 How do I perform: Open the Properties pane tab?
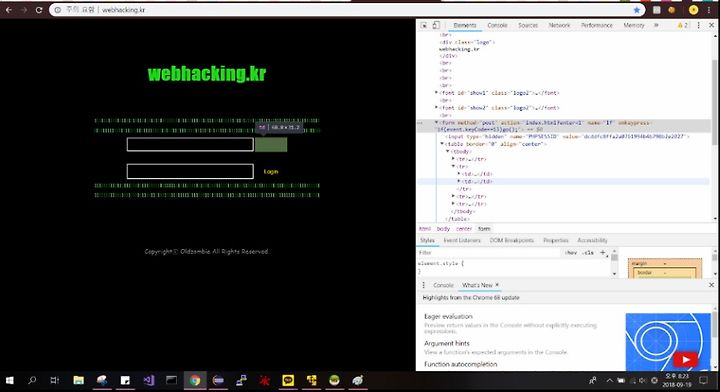click(x=556, y=241)
